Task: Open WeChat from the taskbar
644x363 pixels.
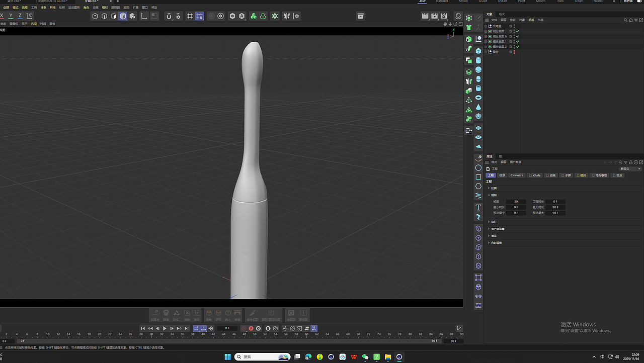Action: pyautogui.click(x=365, y=357)
